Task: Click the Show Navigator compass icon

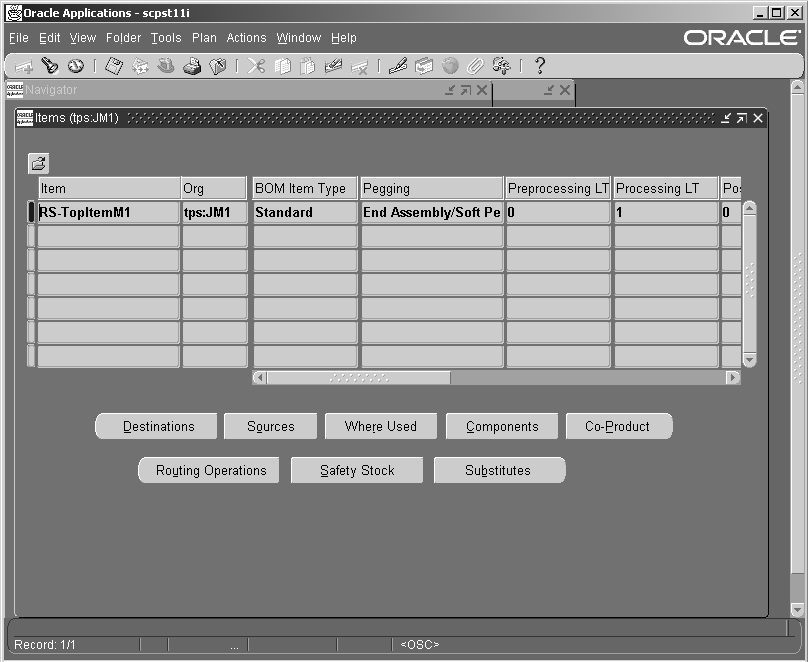Action: tap(76, 66)
